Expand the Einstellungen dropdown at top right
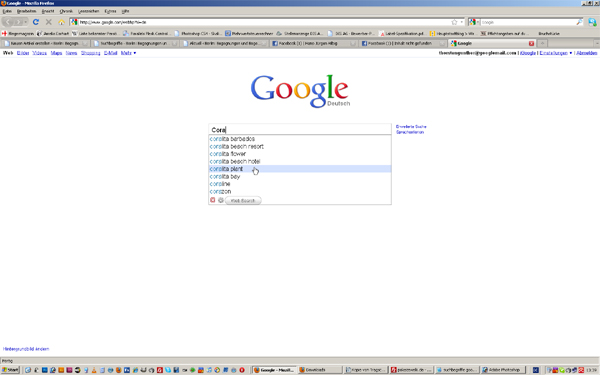 tap(571, 53)
